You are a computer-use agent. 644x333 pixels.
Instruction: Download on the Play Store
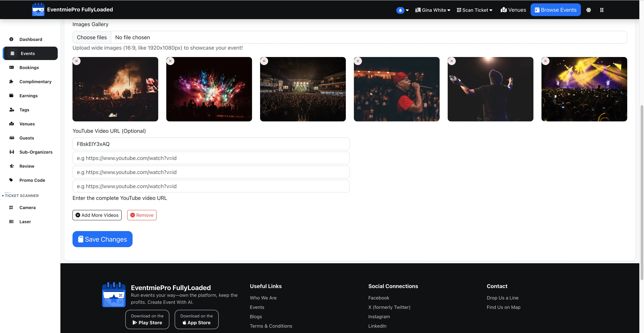click(x=147, y=320)
